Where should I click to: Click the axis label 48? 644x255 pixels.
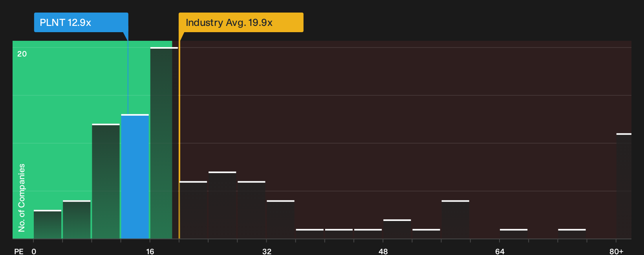click(383, 251)
